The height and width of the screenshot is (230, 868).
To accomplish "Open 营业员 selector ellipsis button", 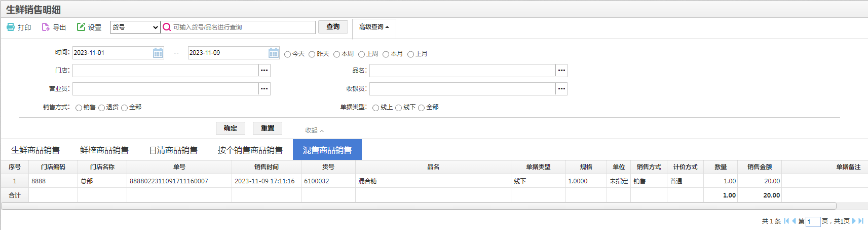I will pos(265,89).
